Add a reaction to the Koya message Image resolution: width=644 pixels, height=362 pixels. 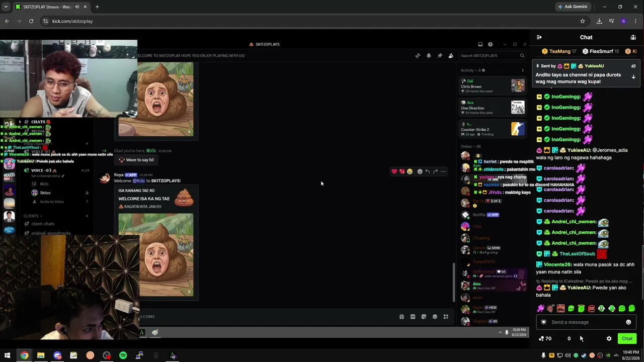(x=420, y=171)
